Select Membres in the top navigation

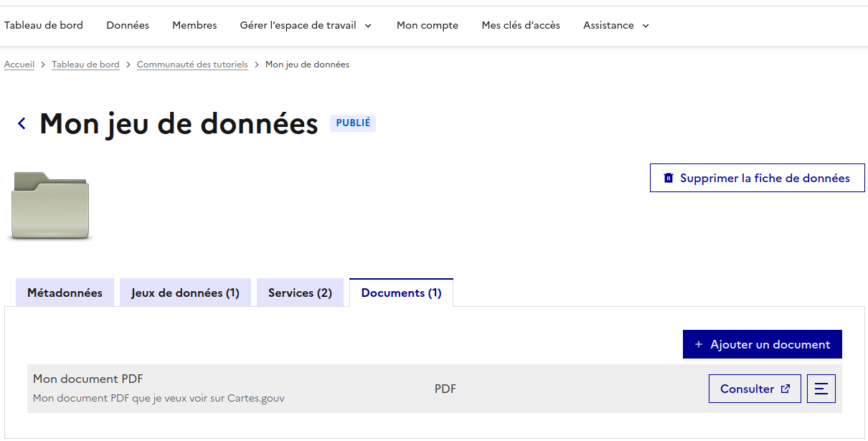tap(194, 25)
